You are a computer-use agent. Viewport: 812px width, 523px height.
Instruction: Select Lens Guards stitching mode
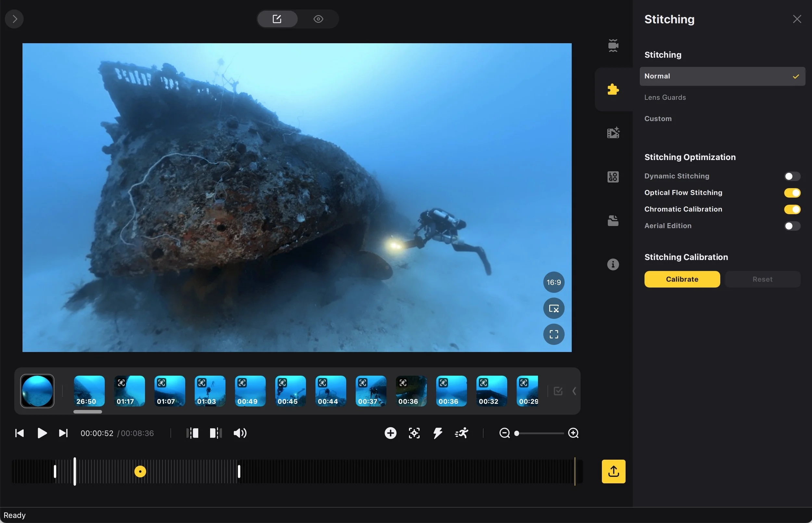click(665, 97)
